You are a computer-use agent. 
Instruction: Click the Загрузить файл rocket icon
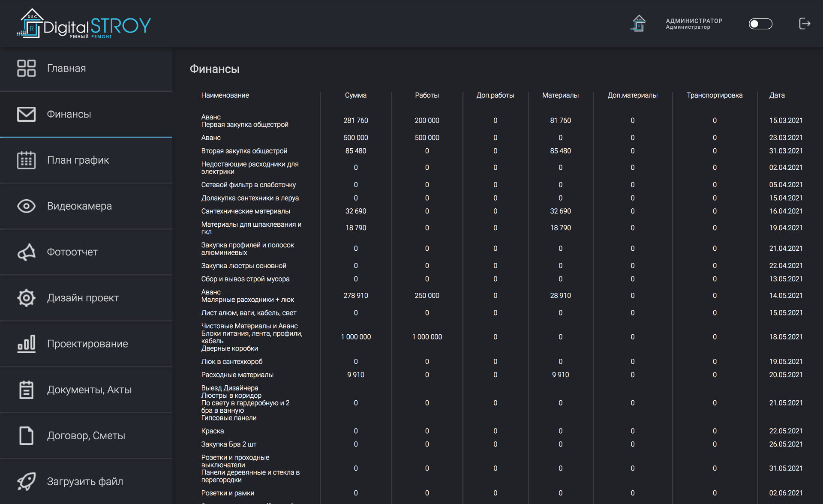click(26, 481)
